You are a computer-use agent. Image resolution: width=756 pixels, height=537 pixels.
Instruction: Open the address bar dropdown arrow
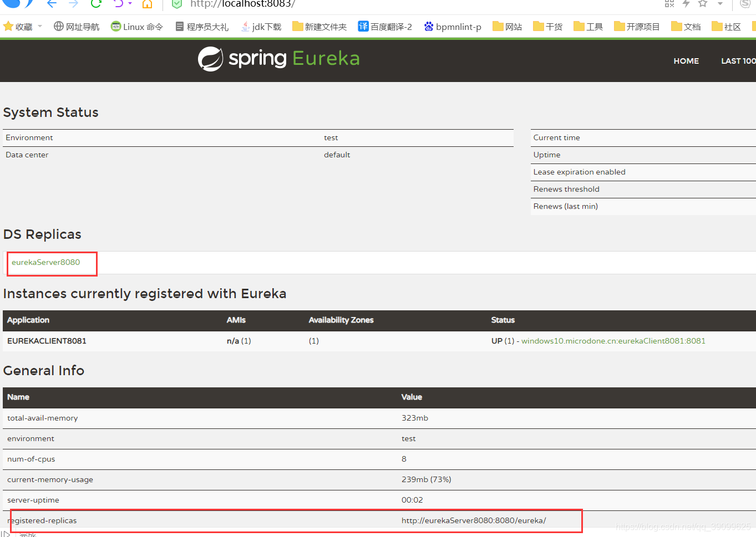(720, 4)
